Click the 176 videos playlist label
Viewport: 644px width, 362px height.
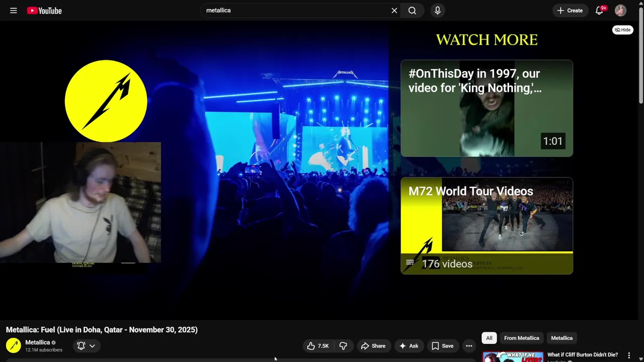click(447, 264)
